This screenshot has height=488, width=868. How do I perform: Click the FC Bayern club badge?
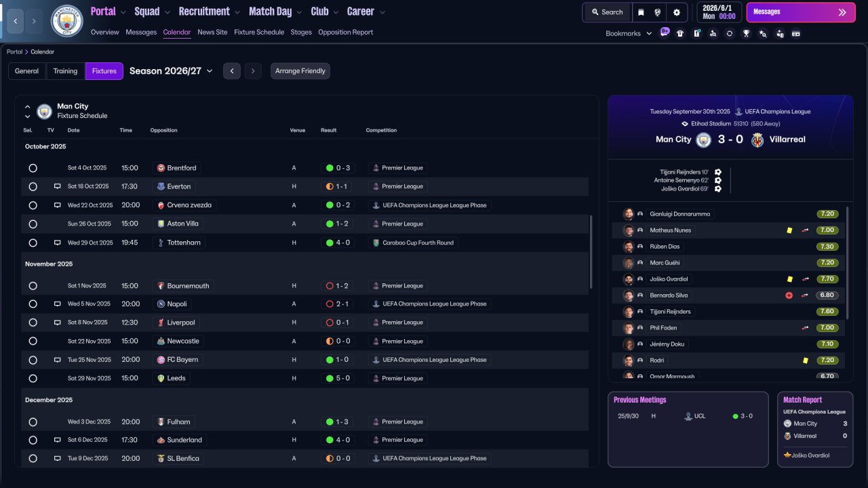click(161, 360)
